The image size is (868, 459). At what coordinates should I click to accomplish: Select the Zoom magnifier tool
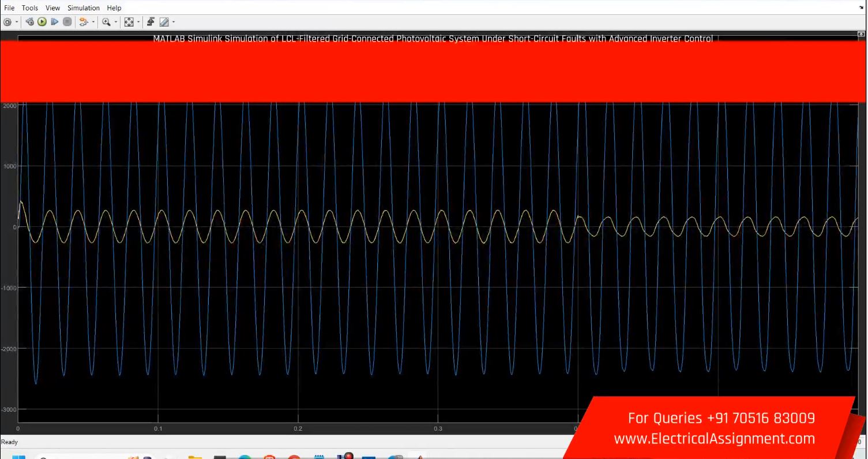tap(107, 22)
